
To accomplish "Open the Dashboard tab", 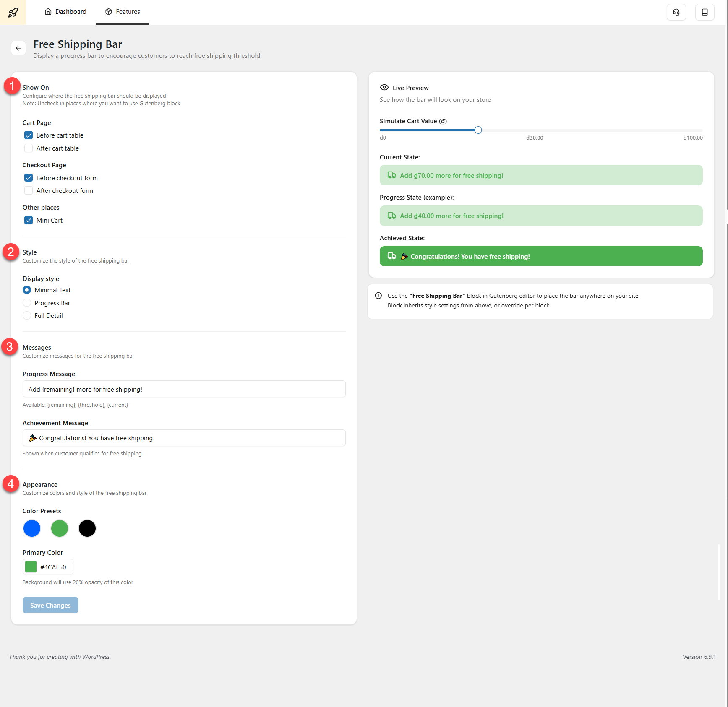I will (x=65, y=12).
